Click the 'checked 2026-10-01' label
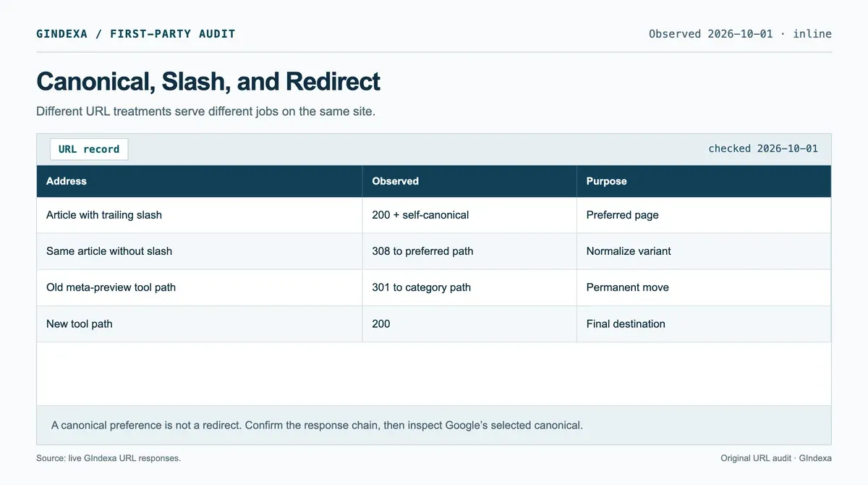Viewport: 868px width, 485px height. tap(763, 148)
